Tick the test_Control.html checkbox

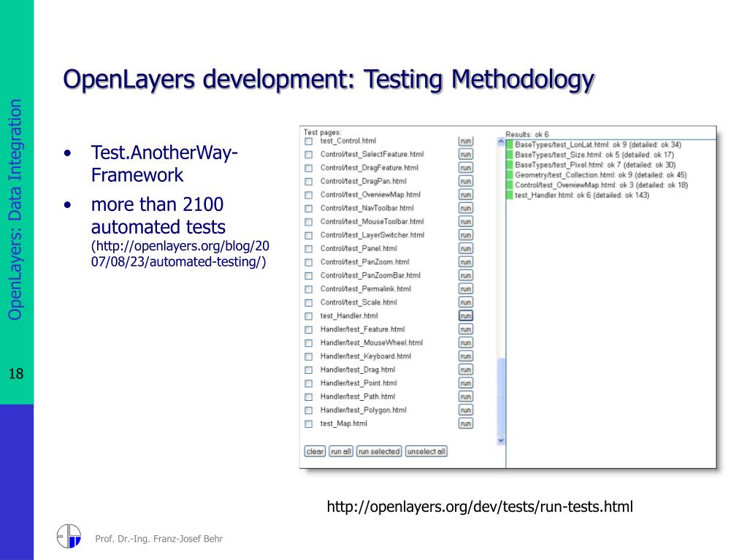click(x=309, y=142)
